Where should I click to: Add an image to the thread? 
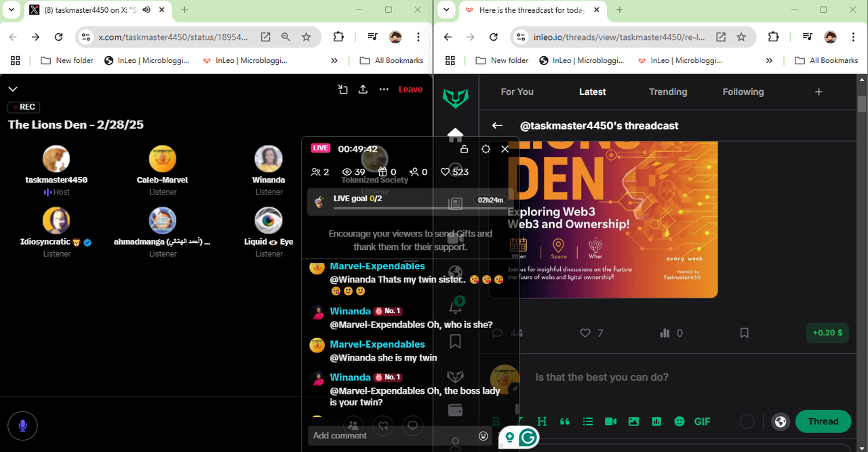pyautogui.click(x=633, y=422)
